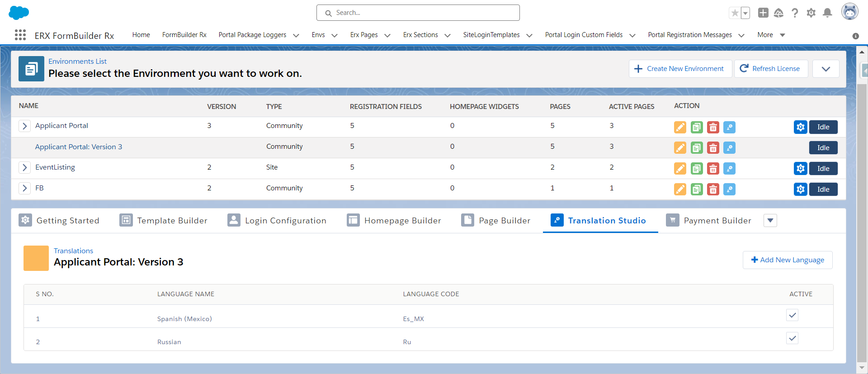Expand the Applicant Portal row
Viewport: 868px width, 374px height.
25,126
